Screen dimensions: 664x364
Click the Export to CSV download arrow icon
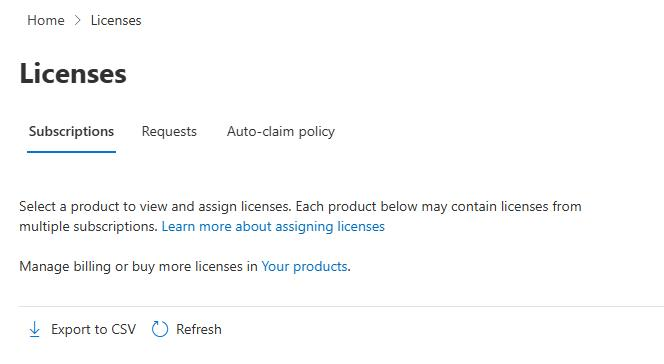35,329
